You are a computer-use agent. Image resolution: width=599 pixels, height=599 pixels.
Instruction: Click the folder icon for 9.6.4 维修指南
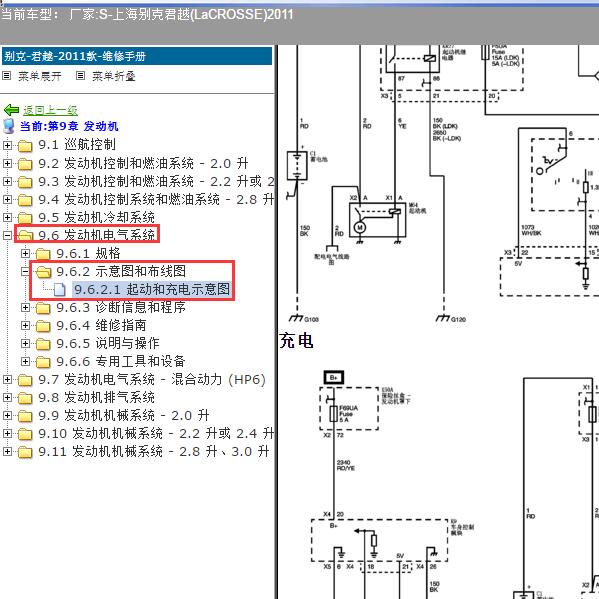43,326
